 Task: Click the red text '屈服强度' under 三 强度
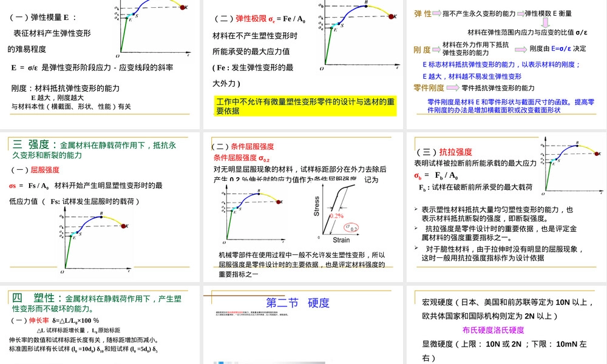45,170
